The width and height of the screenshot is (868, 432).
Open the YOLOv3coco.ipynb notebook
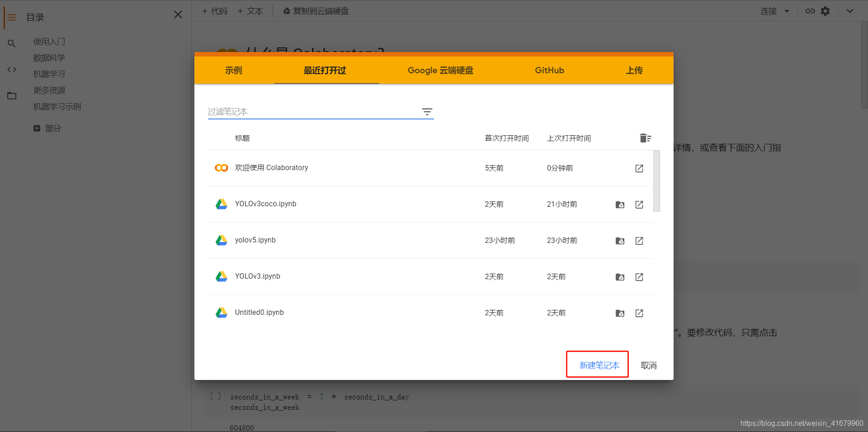pyautogui.click(x=265, y=204)
